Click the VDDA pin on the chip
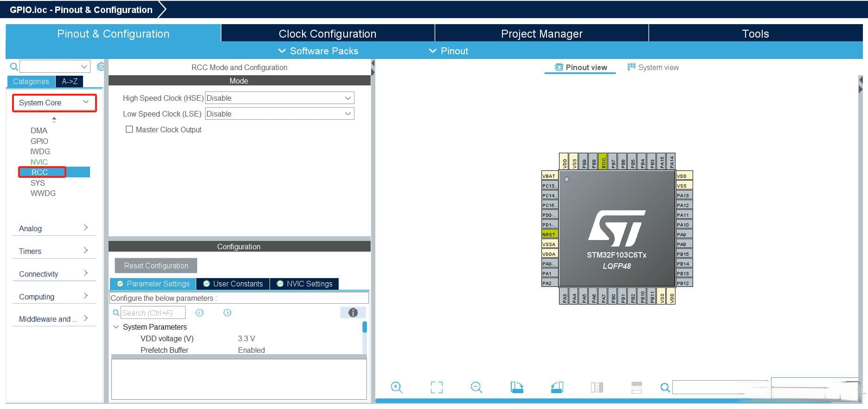Screen dimensions: 868x409 [x=550, y=254]
